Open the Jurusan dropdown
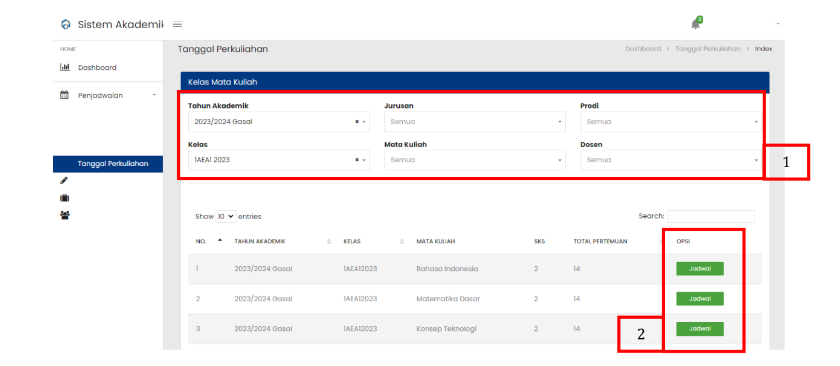The image size is (840, 366). (475, 122)
